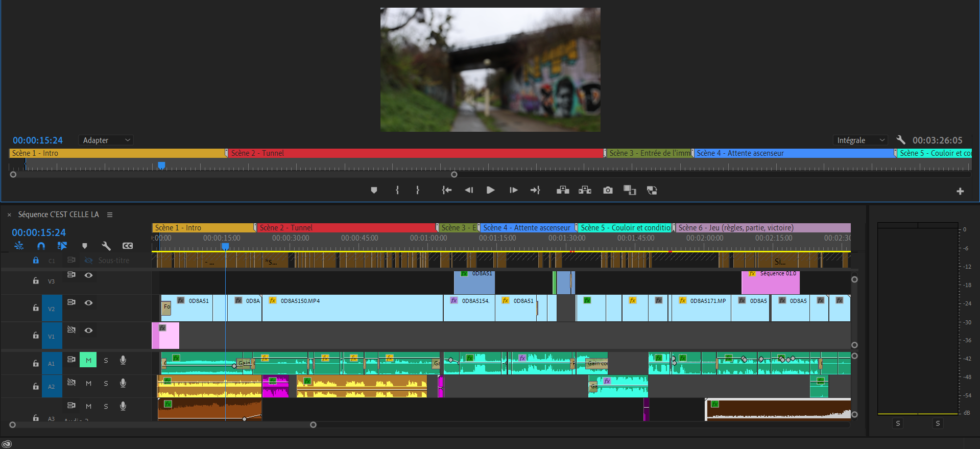Click Scène 1 - Intro marker in Program Monitor
This screenshot has width=980, height=449.
(x=117, y=153)
